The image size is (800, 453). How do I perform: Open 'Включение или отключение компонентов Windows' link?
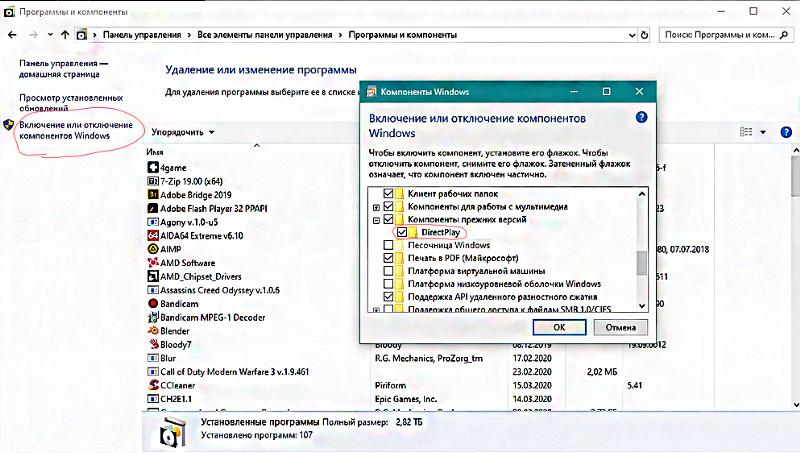click(76, 130)
